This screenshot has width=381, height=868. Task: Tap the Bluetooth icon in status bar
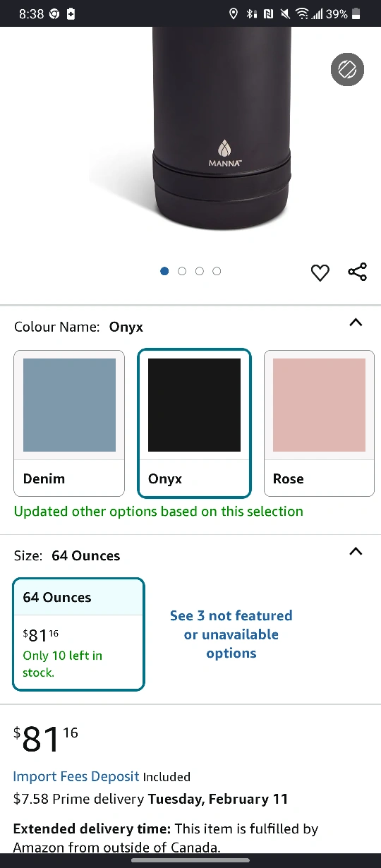251,13
